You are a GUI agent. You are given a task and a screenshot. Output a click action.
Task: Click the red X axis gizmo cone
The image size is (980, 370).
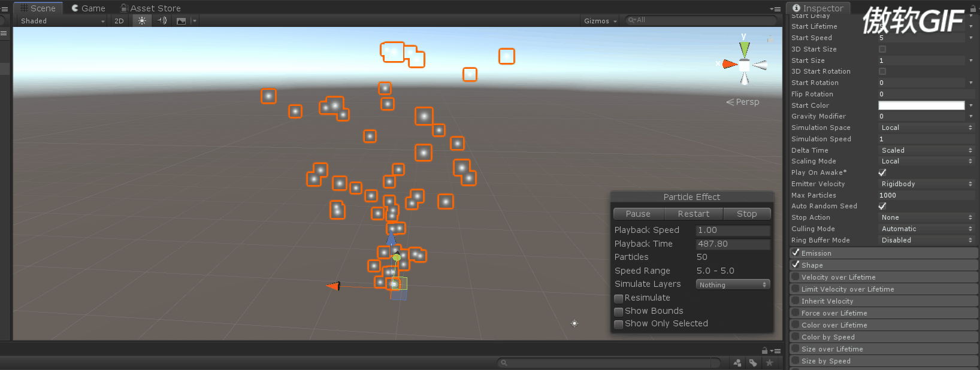coord(730,64)
